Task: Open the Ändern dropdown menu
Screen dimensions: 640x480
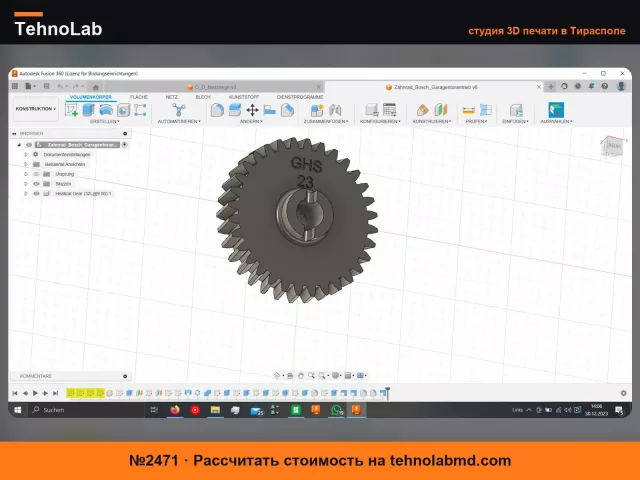Action: click(x=251, y=121)
